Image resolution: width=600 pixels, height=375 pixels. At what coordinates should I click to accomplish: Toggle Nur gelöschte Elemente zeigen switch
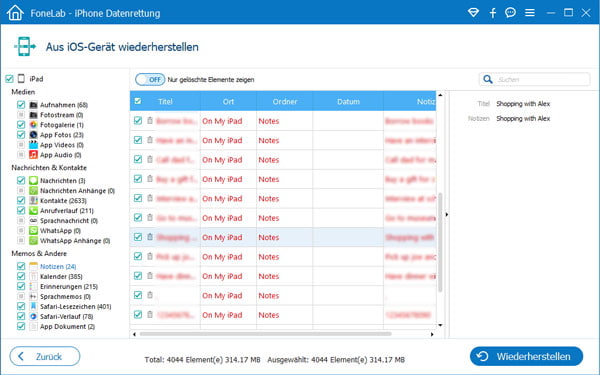[150, 80]
